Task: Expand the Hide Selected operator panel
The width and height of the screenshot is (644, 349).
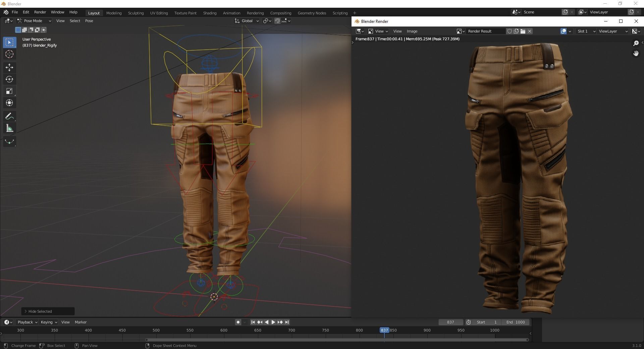Action: tap(48, 311)
